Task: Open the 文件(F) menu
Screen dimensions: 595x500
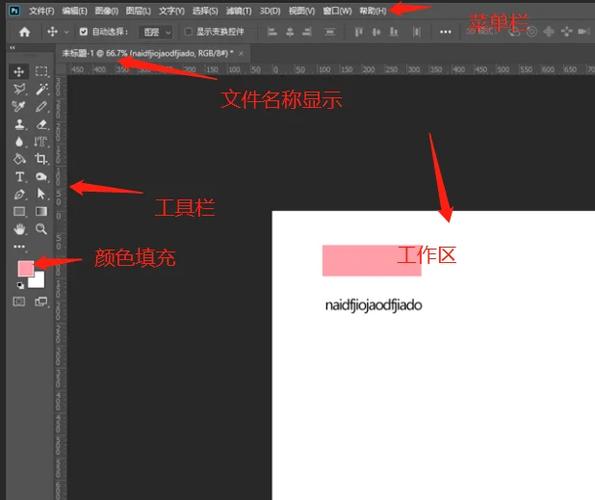Action: [41, 11]
